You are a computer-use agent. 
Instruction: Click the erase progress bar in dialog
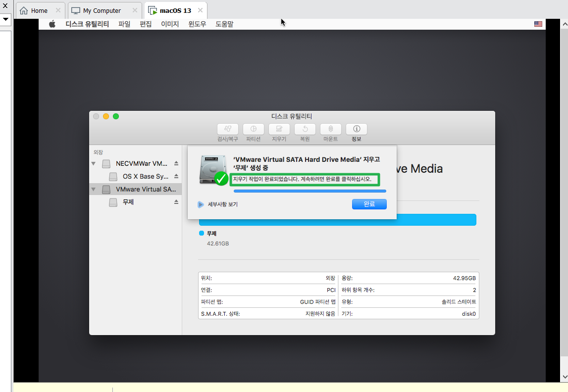click(x=310, y=191)
